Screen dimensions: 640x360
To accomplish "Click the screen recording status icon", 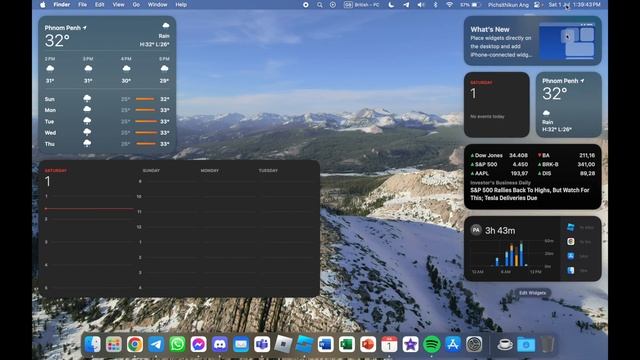I will [x=306, y=4].
